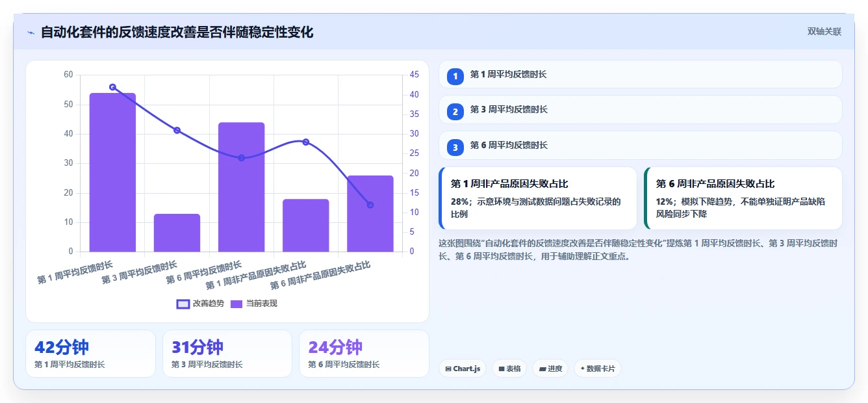Click the bar for 第 1 周非产品原因失败占比
The image size is (868, 403).
(x=305, y=226)
